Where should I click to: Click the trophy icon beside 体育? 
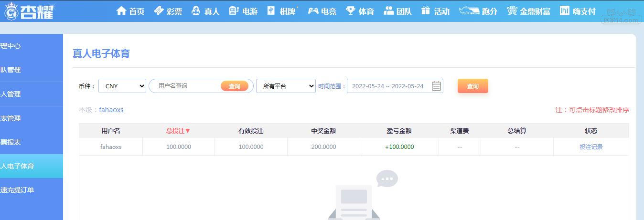[x=351, y=10]
